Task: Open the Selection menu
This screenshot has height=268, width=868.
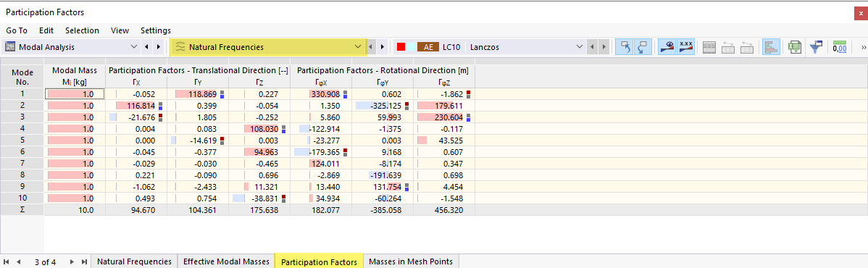Action: [82, 30]
